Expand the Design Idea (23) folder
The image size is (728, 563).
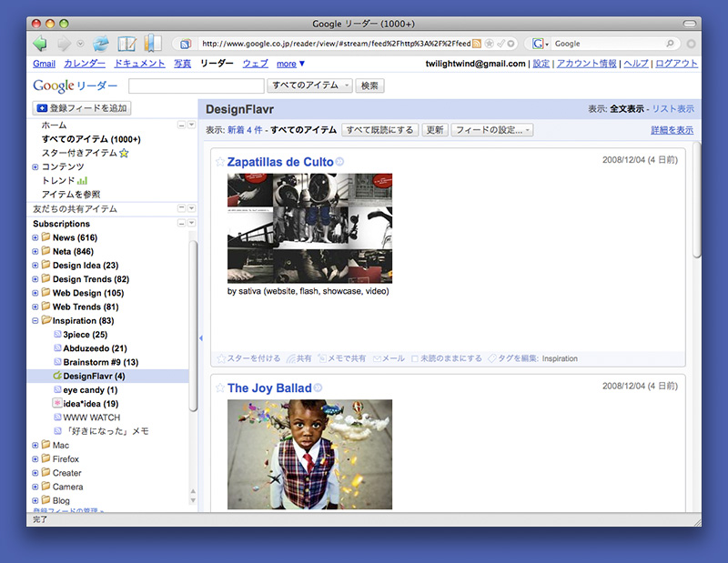[35, 266]
